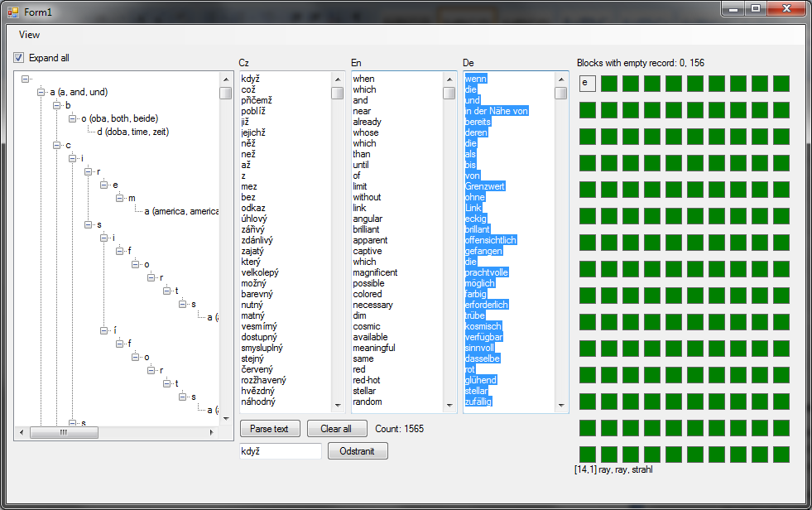
Task: Select 'velkolepý' in the Cz list
Action: click(260, 272)
